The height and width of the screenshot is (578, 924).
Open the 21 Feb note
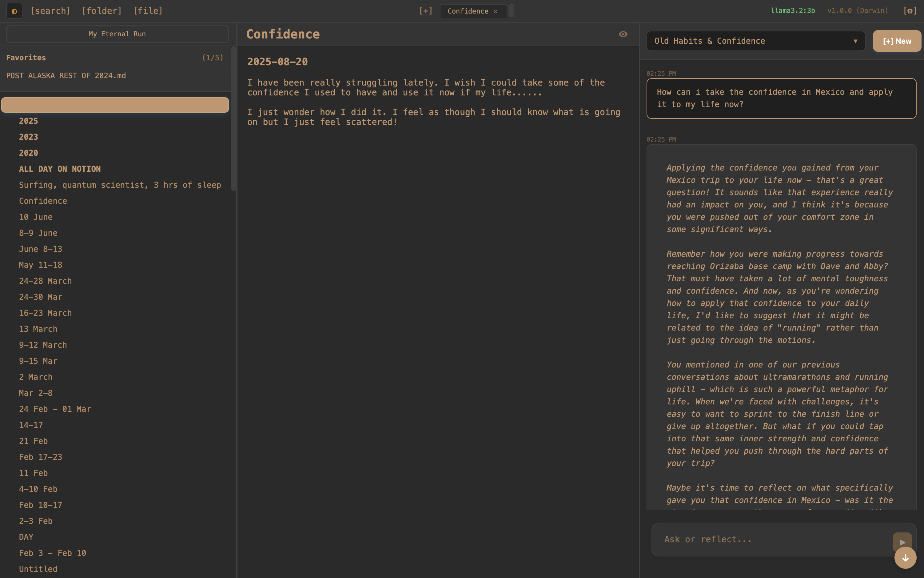33,441
